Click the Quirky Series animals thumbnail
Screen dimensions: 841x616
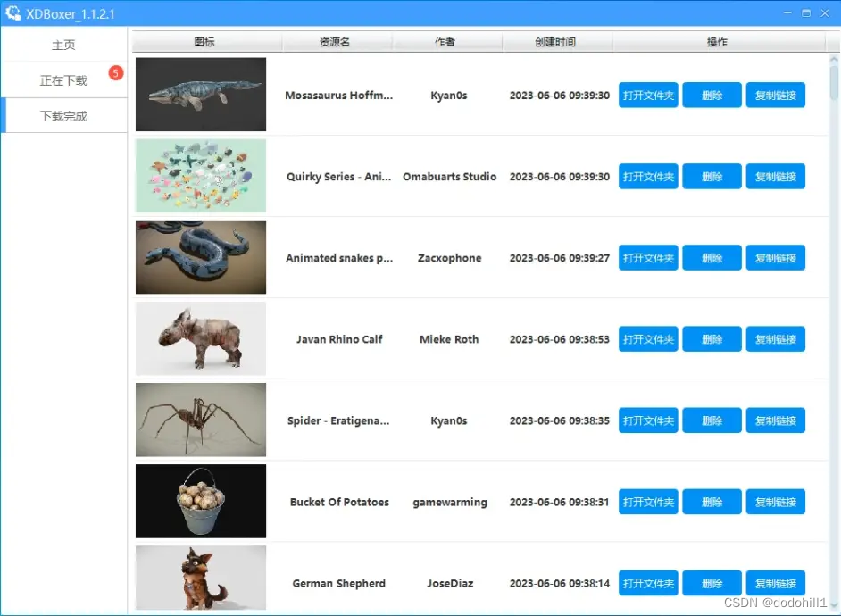coord(200,176)
